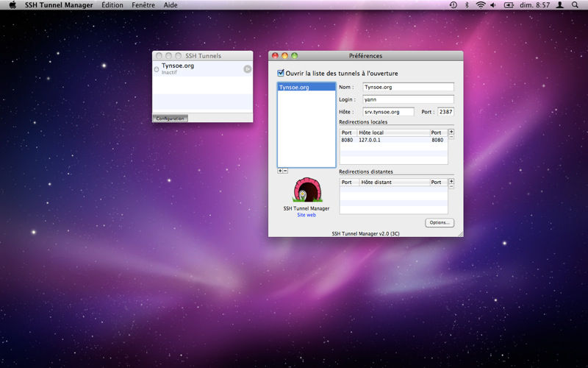Open the 'Site web' link
Screen dimensions: 588x368
click(x=306, y=215)
